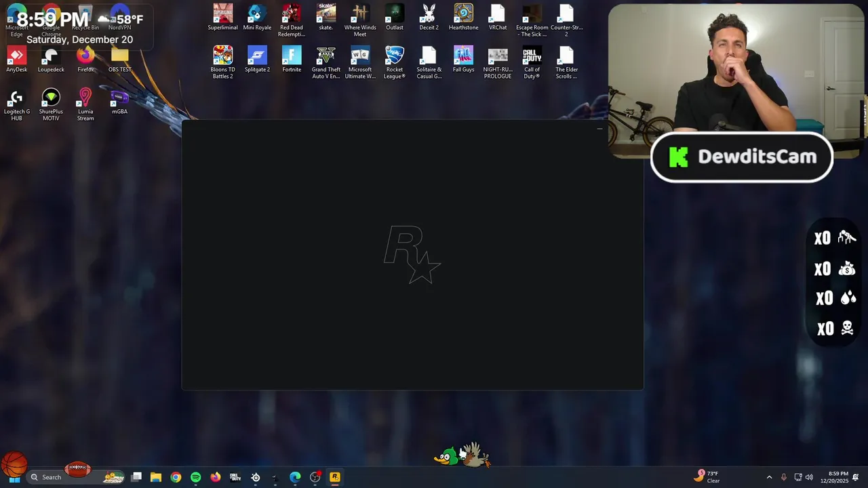Switch to Firefox in the taskbar
The width and height of the screenshot is (868, 488).
216,477
